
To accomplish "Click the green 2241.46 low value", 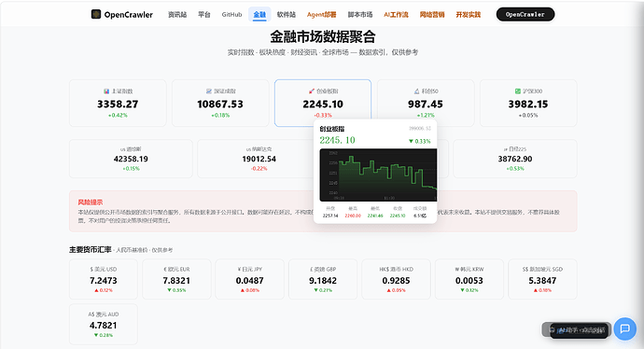I will click(375, 216).
